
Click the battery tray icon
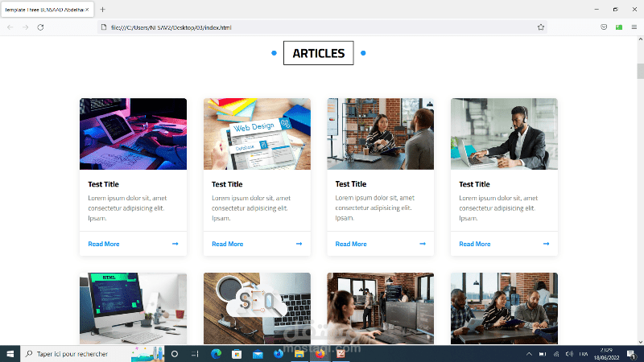pyautogui.click(x=543, y=354)
